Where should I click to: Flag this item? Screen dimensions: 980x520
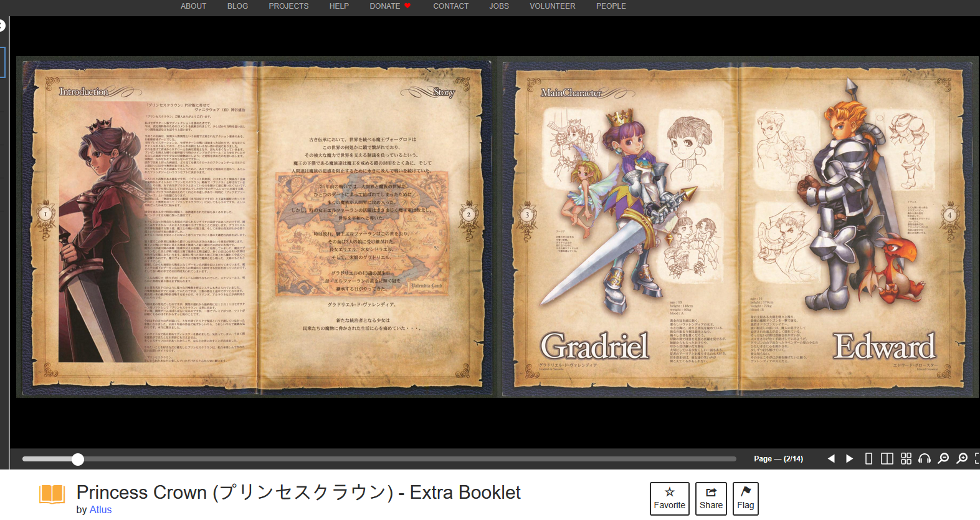[x=745, y=499]
